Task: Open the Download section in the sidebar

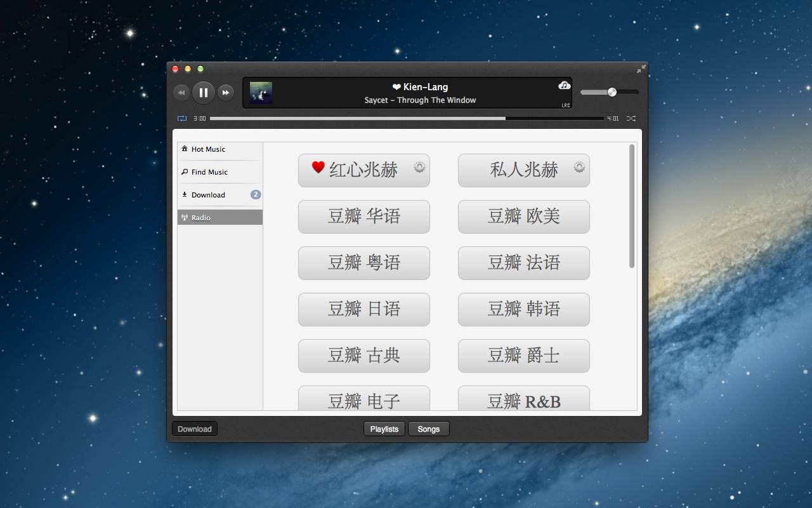Action: [219, 195]
